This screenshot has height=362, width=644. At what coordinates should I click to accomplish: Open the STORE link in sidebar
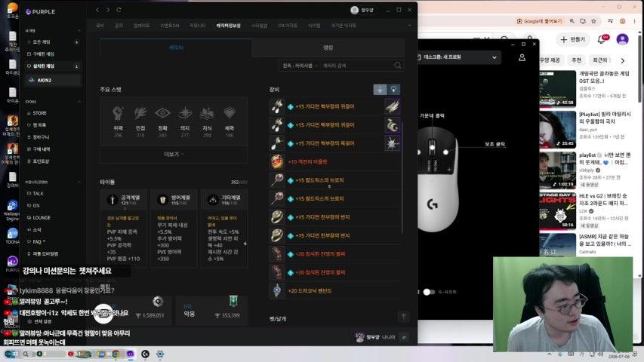[x=39, y=113]
